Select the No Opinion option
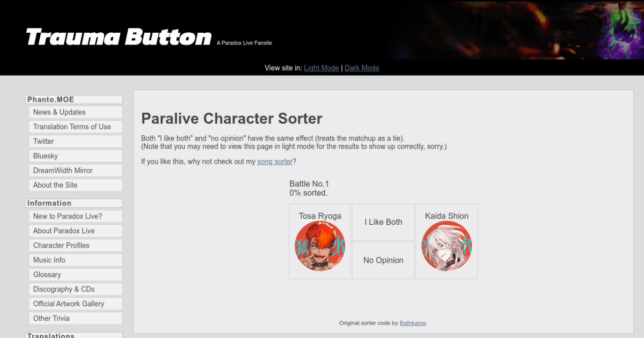The height and width of the screenshot is (338, 644). click(383, 260)
